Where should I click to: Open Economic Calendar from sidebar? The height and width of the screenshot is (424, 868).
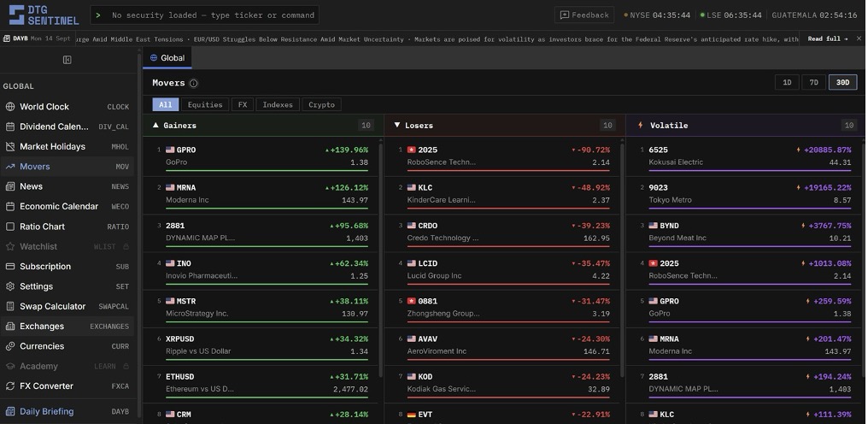coord(67,206)
